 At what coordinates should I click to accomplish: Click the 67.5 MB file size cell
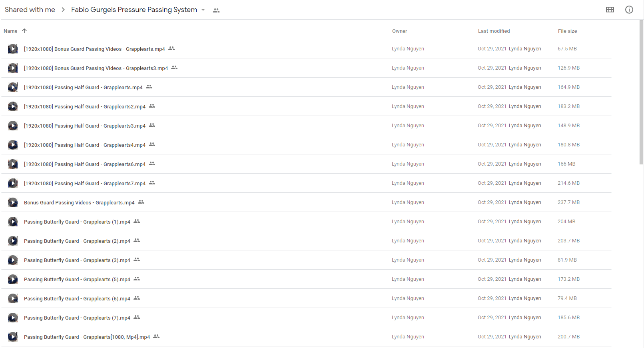[567, 49]
